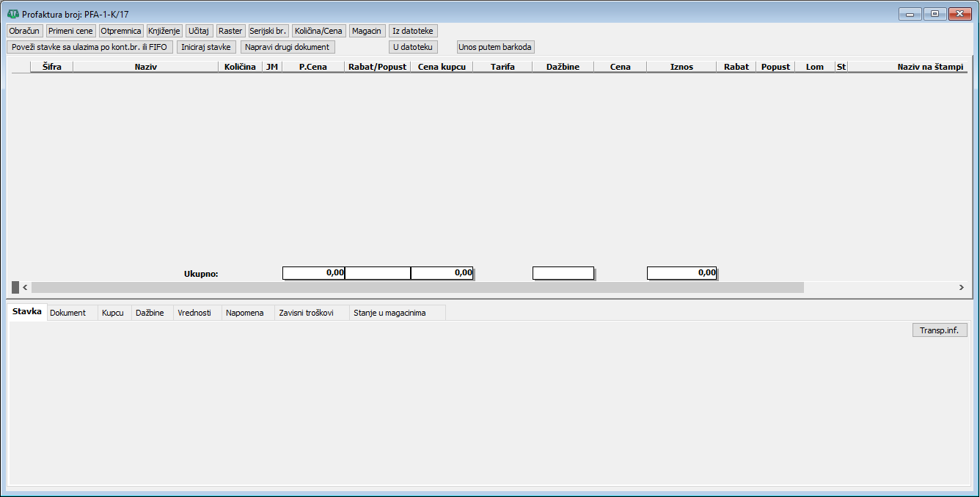Image resolution: width=980 pixels, height=497 pixels.
Task: Click the P.Cena column header
Action: tap(313, 67)
